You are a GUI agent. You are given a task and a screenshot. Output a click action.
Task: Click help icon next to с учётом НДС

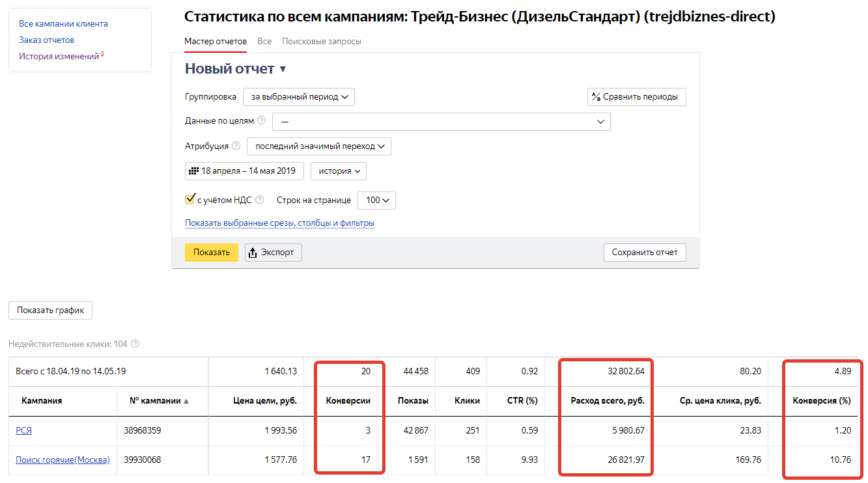point(259,200)
